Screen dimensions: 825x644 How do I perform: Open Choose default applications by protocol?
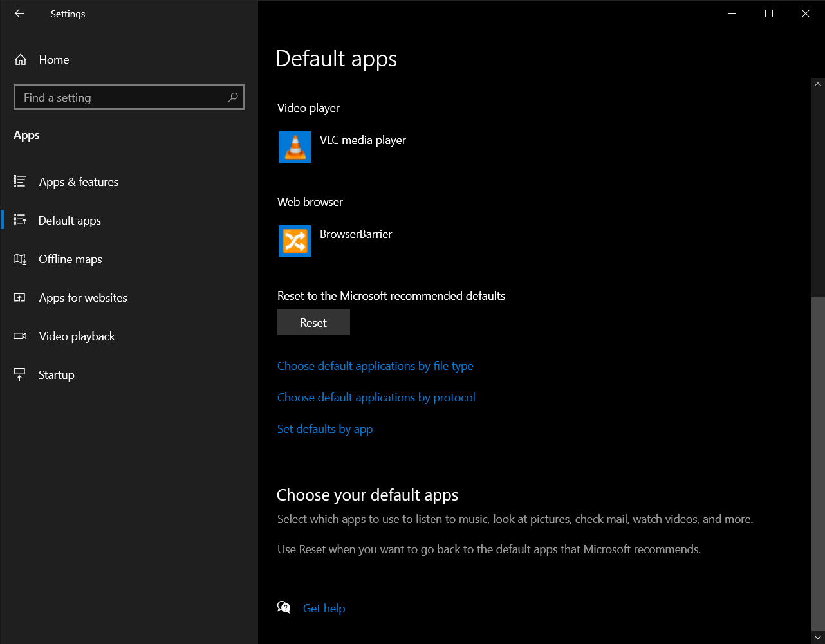(x=376, y=398)
